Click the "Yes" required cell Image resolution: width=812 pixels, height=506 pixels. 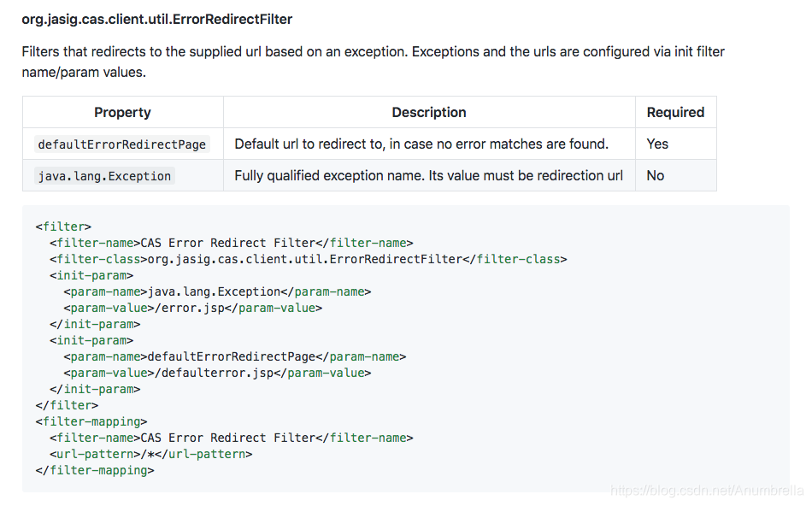coord(657,144)
